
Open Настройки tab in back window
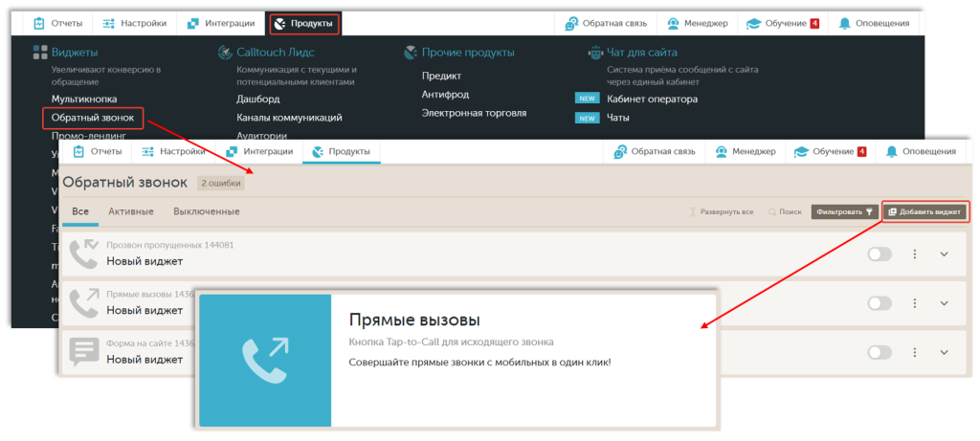pos(134,24)
